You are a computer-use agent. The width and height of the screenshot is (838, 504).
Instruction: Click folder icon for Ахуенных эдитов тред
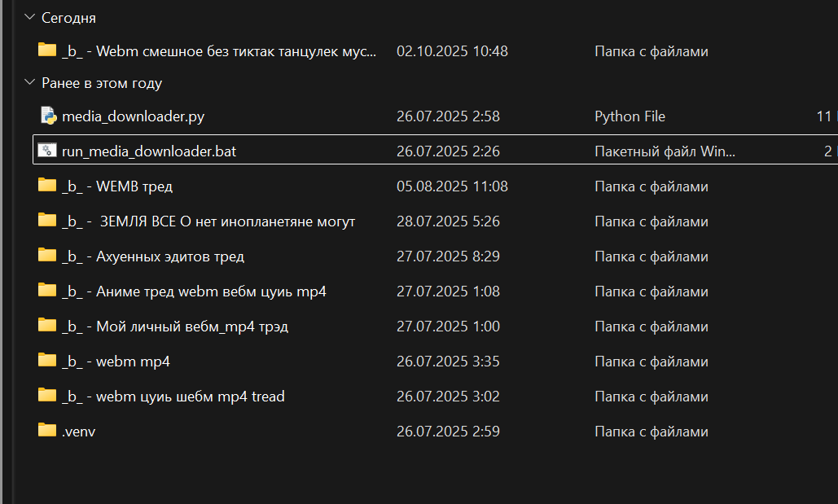coord(47,256)
